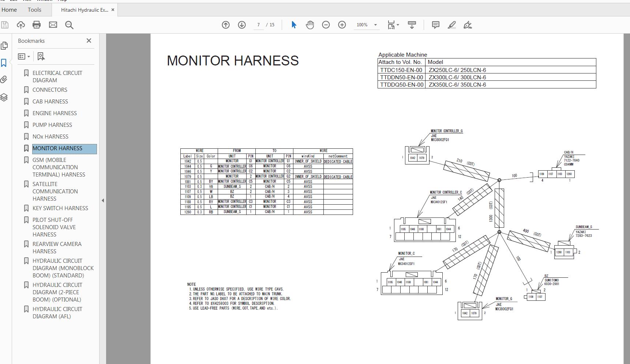This screenshot has width=630, height=364.
Task: Add a sticky note comment
Action: click(x=435, y=25)
